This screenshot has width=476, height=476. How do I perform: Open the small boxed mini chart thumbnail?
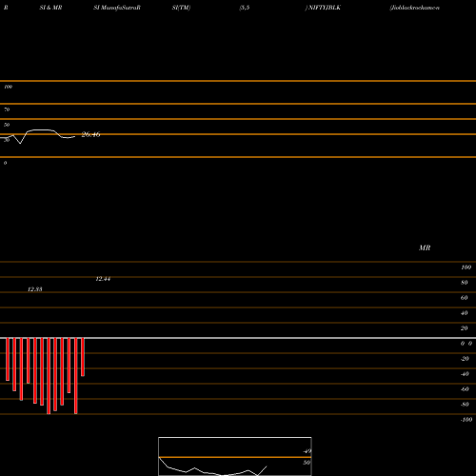[235, 456]
